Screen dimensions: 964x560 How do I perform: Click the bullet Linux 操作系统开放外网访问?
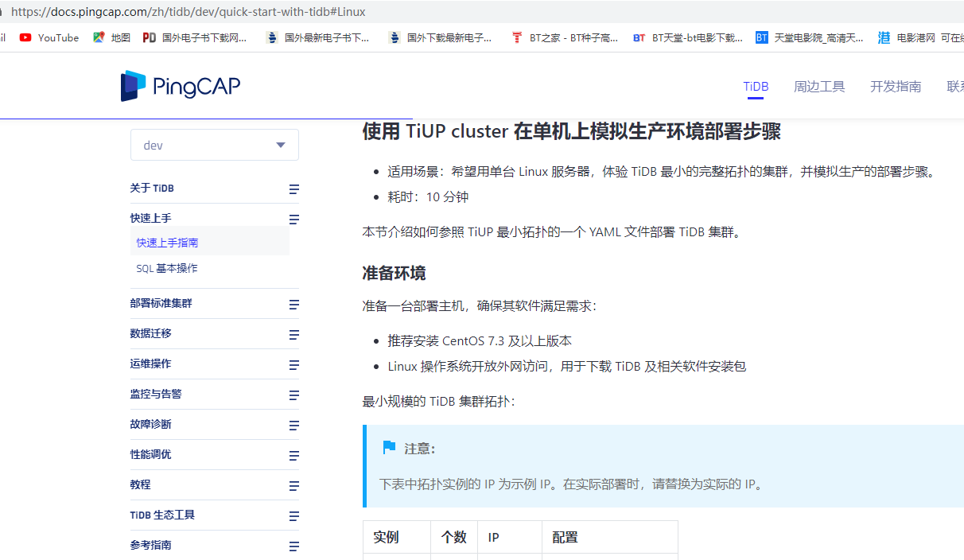click(x=567, y=367)
